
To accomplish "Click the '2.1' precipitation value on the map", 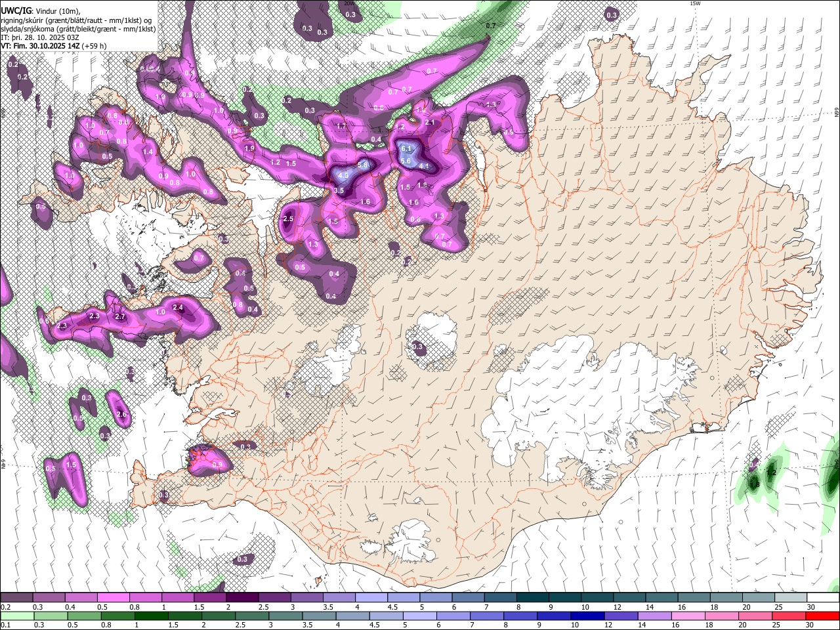I will tap(430, 123).
